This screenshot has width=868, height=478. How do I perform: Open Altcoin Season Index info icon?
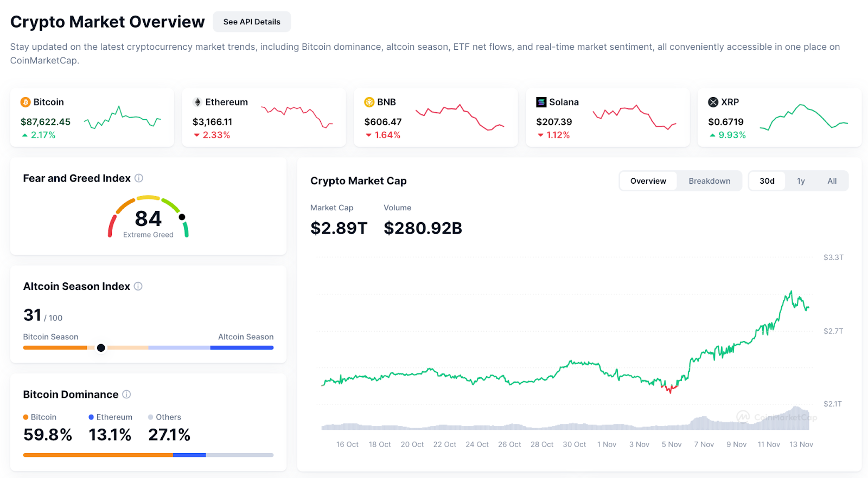click(138, 286)
